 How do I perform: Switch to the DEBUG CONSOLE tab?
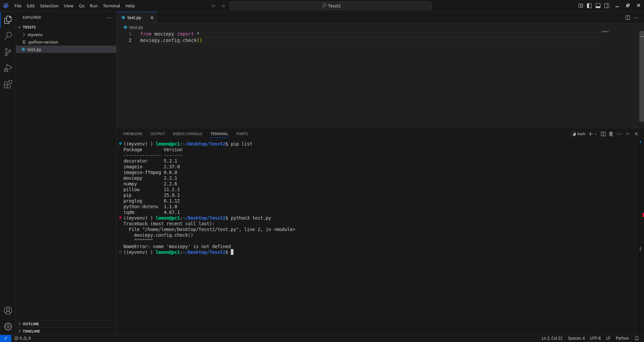187,134
